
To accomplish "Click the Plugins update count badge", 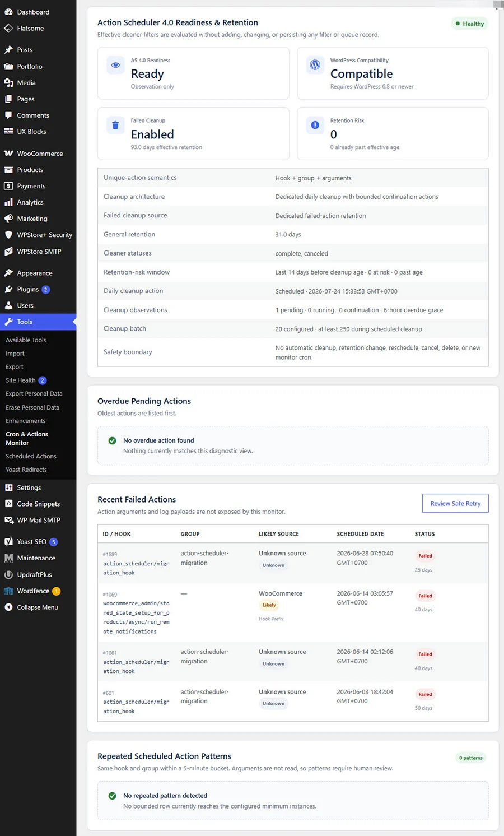I will click(46, 290).
